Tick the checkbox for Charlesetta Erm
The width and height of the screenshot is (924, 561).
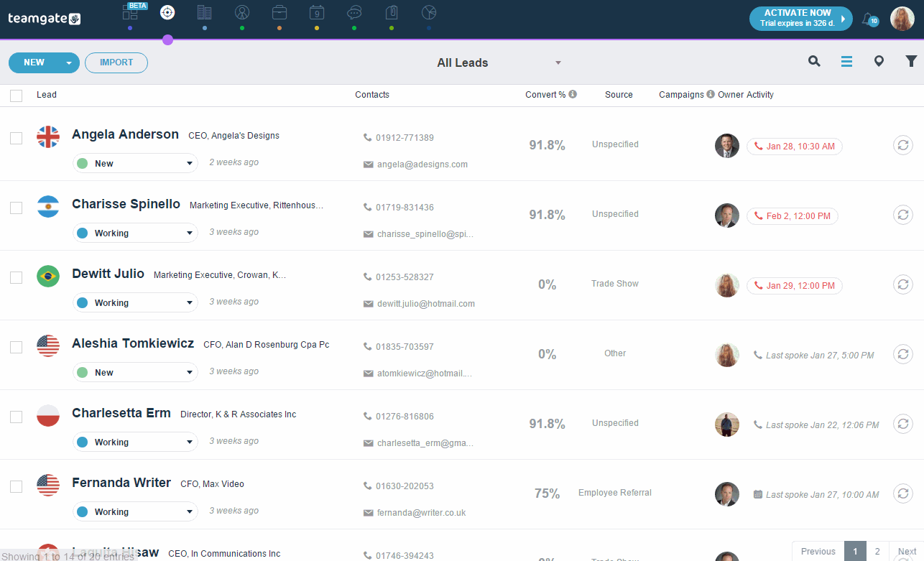[x=17, y=417]
